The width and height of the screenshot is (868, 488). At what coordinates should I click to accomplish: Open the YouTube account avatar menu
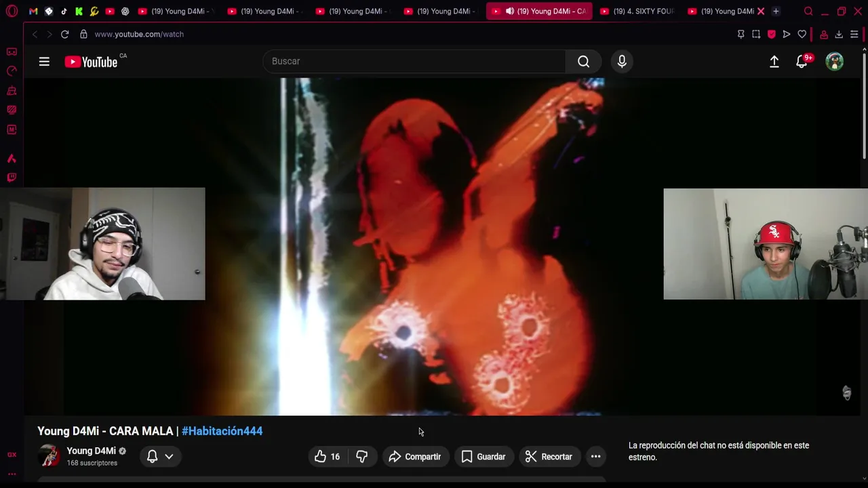835,62
